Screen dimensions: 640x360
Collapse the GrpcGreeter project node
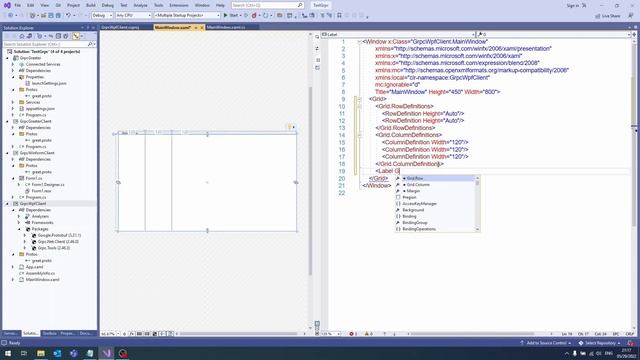[x=7, y=58]
